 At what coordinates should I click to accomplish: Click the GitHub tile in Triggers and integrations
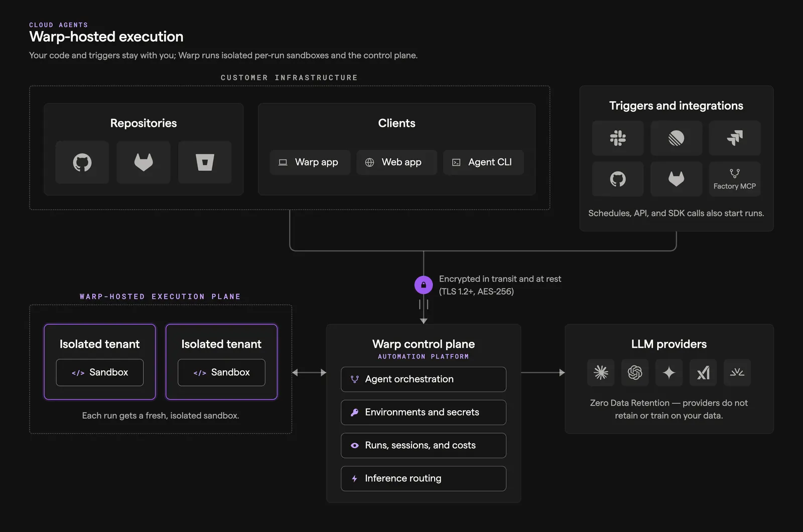click(618, 179)
